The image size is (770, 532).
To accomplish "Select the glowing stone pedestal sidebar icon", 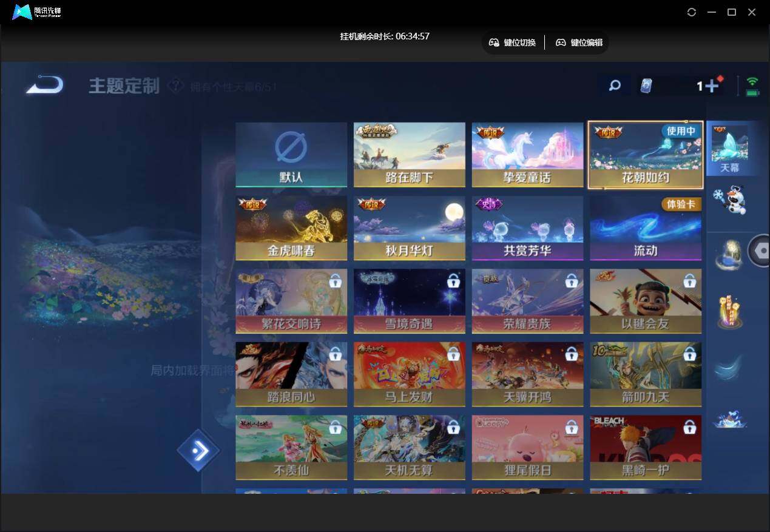I will (x=729, y=255).
